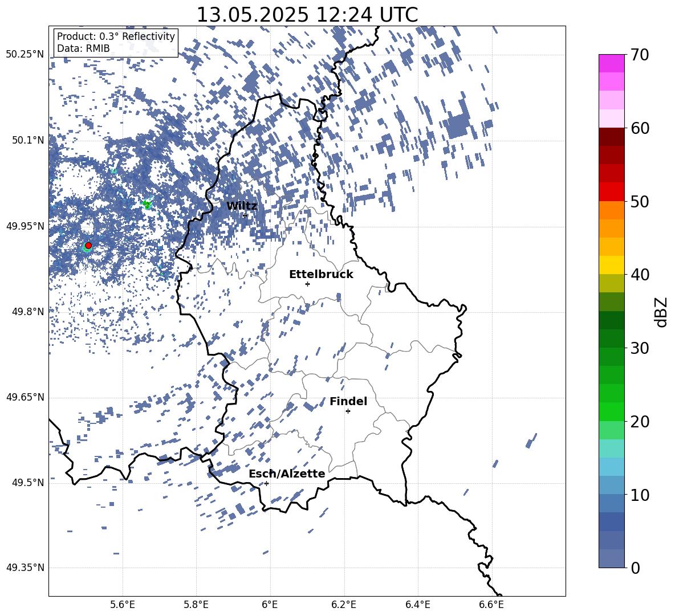Click the yellow colorbar segment above 40

(611, 265)
